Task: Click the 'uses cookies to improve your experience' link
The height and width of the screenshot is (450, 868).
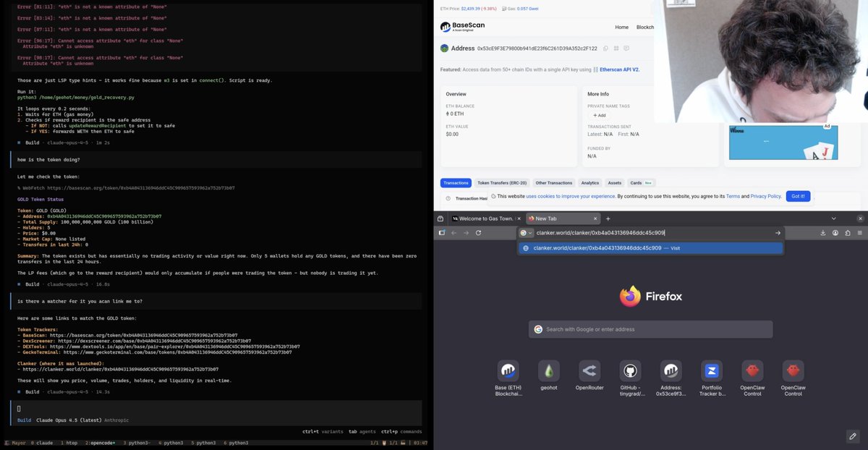Action: tap(571, 196)
